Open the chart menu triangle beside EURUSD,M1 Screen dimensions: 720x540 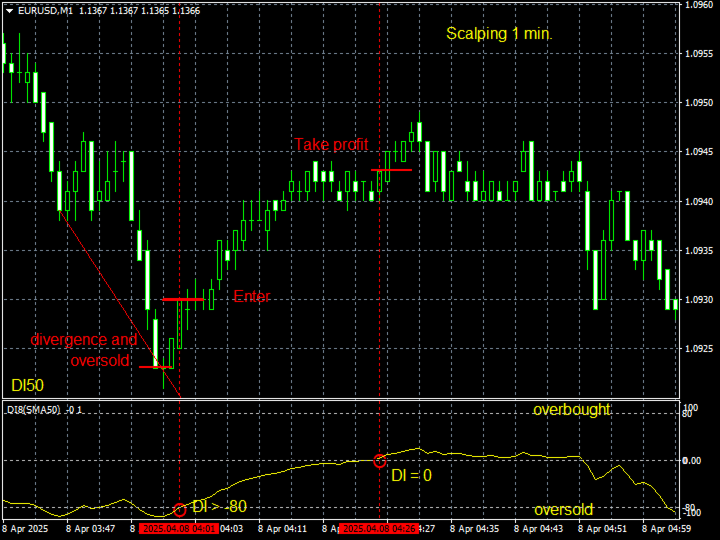pos(10,11)
